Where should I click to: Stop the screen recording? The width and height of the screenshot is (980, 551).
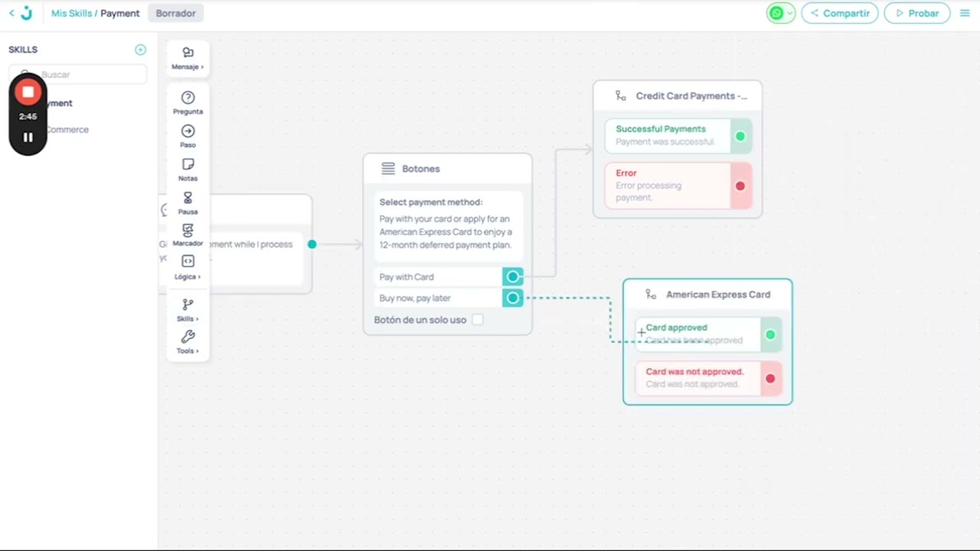(28, 93)
